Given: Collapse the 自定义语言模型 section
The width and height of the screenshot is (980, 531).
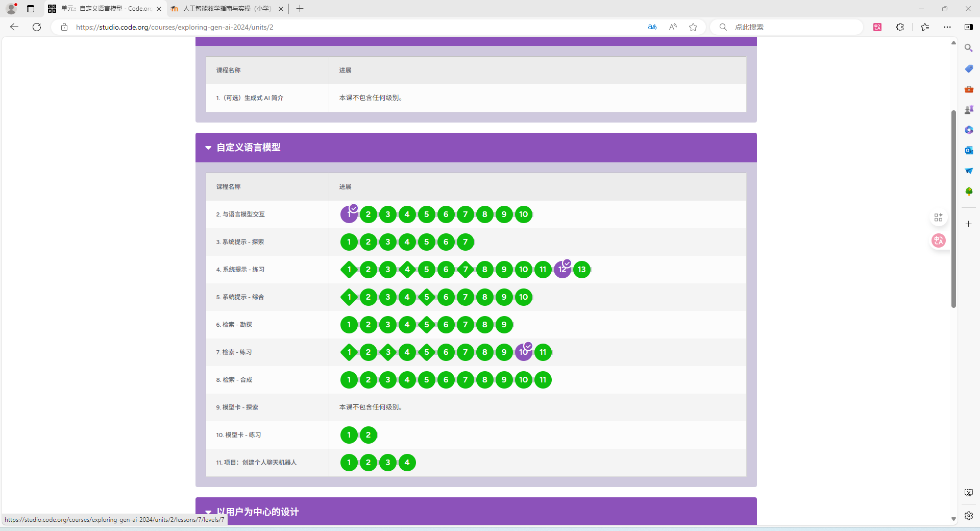Looking at the screenshot, I should [x=208, y=148].
